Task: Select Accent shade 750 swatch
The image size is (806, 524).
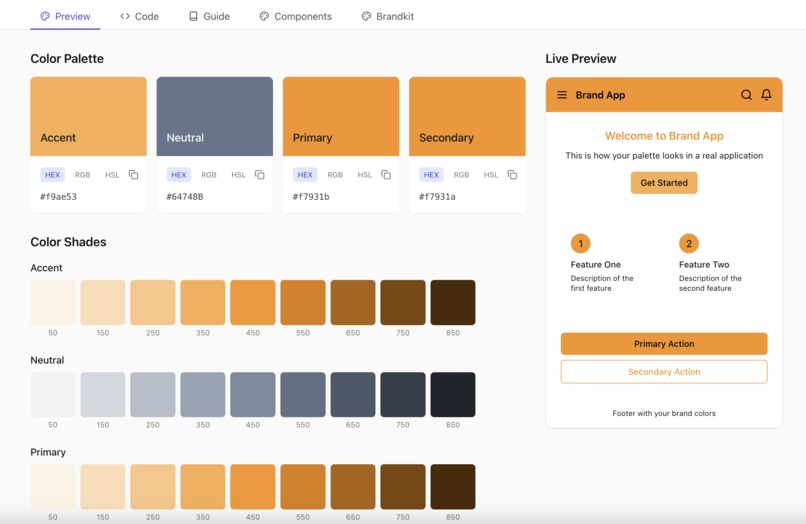Action: [403, 302]
